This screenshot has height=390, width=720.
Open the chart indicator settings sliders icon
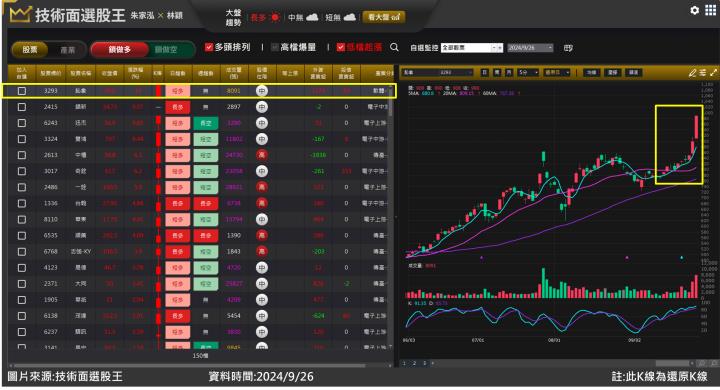tap(703, 73)
